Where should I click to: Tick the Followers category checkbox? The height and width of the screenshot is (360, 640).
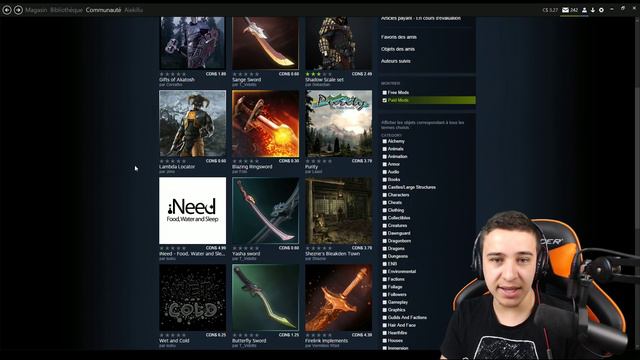pos(384,295)
